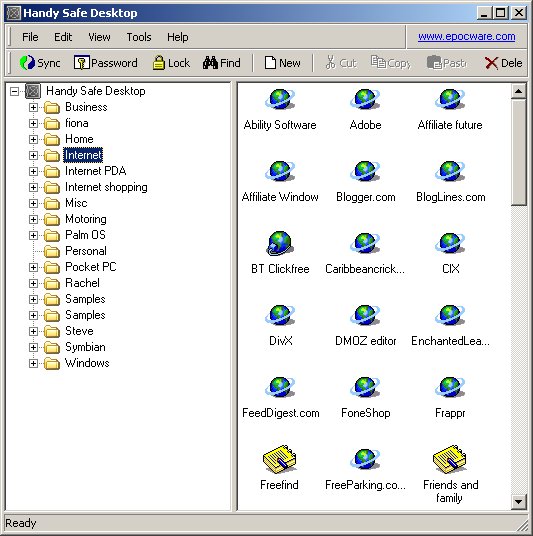The image size is (533, 536).
Task: Select the Caribbeancrick... entry icon
Action: [365, 243]
